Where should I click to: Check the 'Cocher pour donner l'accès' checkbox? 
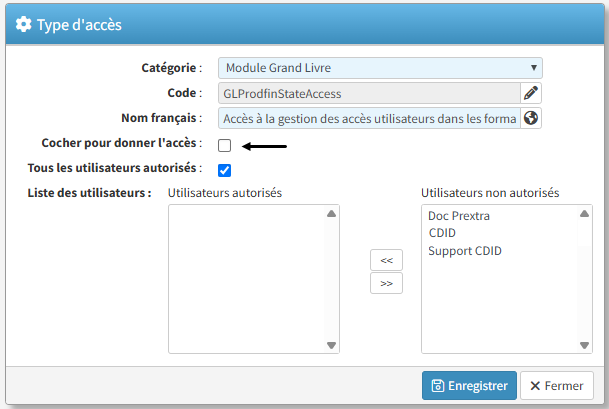coord(225,146)
